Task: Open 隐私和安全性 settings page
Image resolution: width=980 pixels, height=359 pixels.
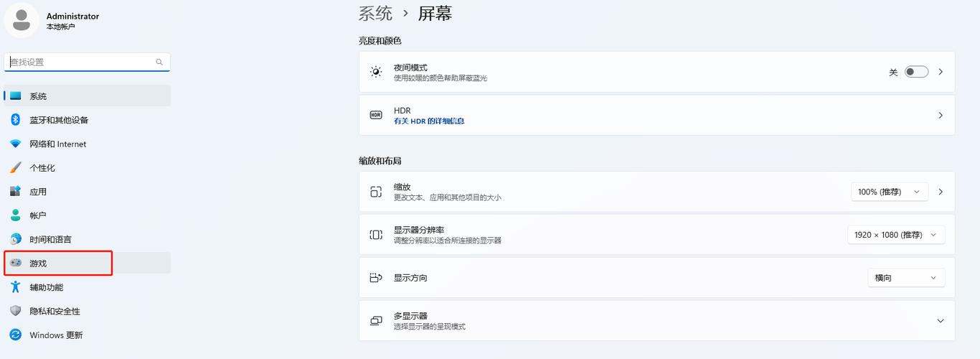Action: click(x=88, y=311)
